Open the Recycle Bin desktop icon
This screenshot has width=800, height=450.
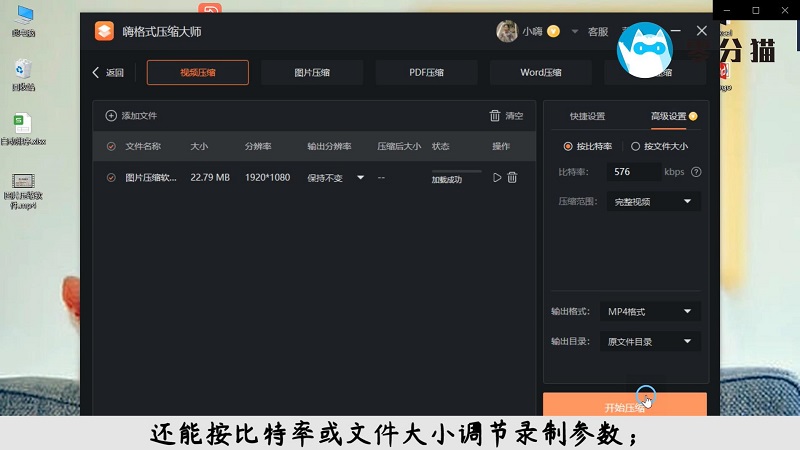pos(23,71)
